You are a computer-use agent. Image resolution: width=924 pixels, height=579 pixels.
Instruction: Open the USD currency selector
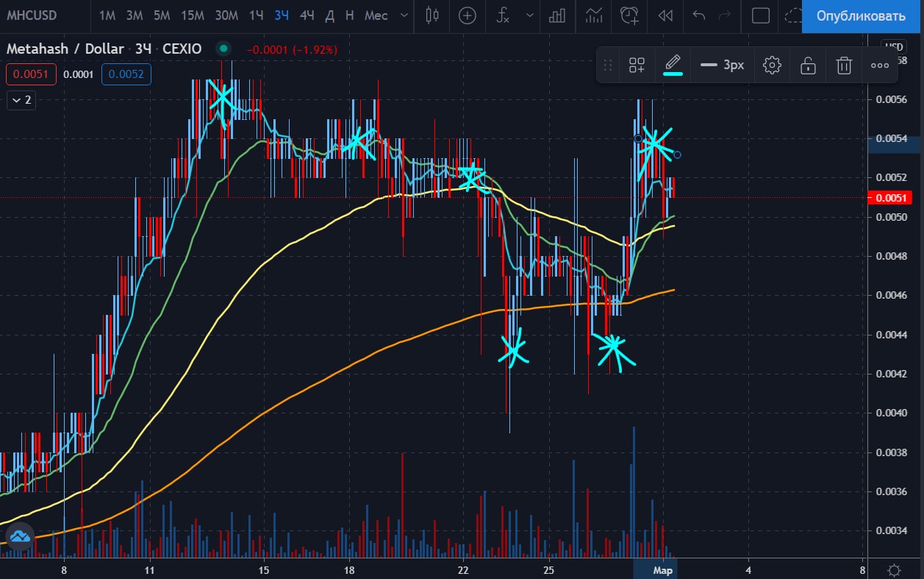(893, 46)
